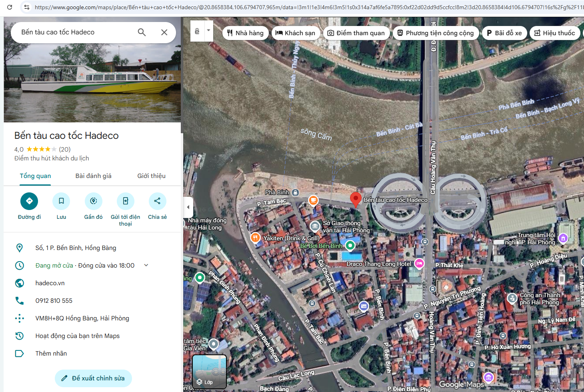Click Đề xuất chỉnh sửa button
This screenshot has height=392, width=584.
93,378
